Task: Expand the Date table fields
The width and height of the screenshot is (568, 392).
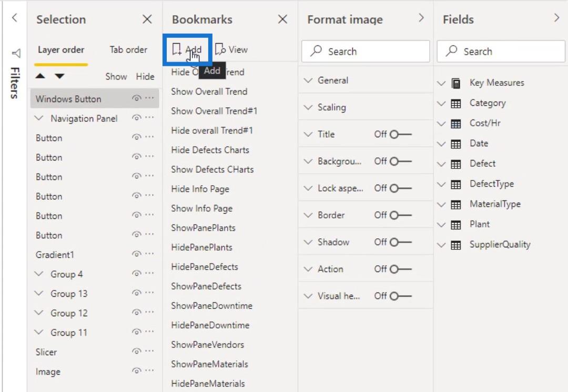Action: tap(441, 144)
